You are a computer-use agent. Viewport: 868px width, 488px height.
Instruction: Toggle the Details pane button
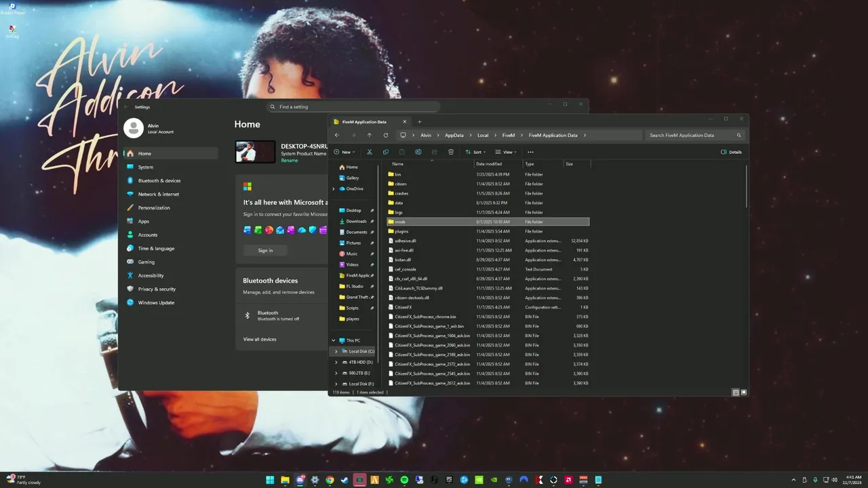(x=732, y=152)
